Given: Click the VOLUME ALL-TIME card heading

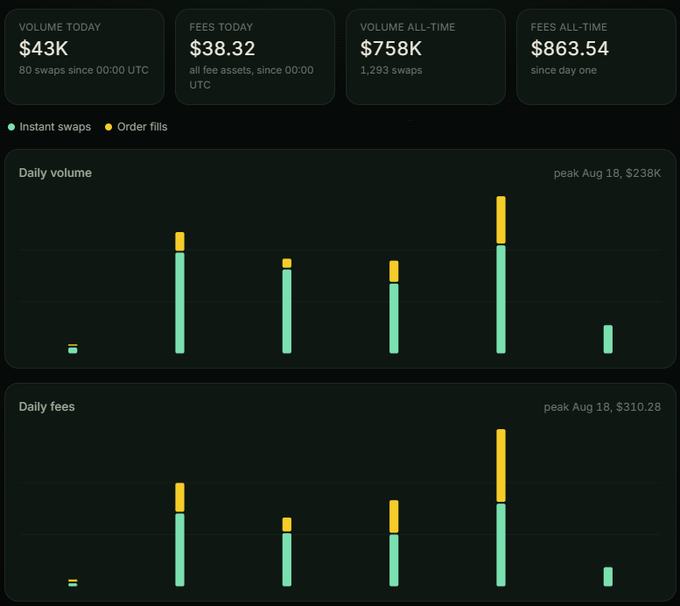Looking at the screenshot, I should point(408,27).
